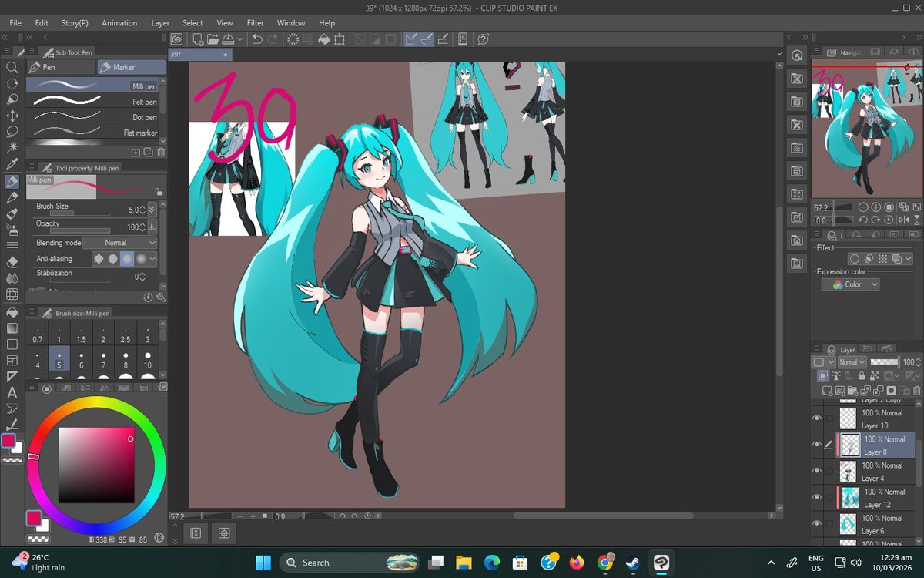Open Sub Tool panel hamburger menu

[31, 52]
